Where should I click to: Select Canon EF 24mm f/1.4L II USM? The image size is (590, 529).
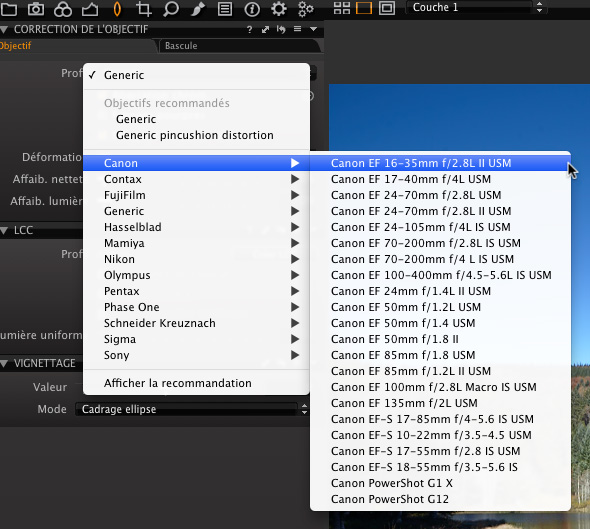[x=440, y=291]
